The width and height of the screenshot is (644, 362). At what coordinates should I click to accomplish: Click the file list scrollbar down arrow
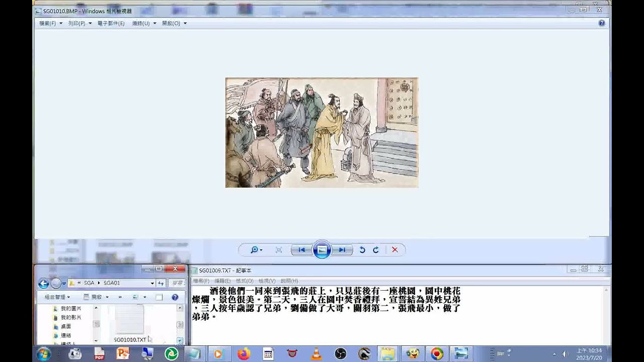[x=180, y=341]
